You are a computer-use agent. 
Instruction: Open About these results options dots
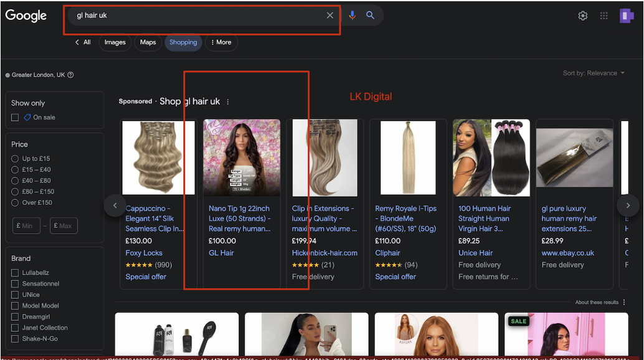tap(624, 302)
